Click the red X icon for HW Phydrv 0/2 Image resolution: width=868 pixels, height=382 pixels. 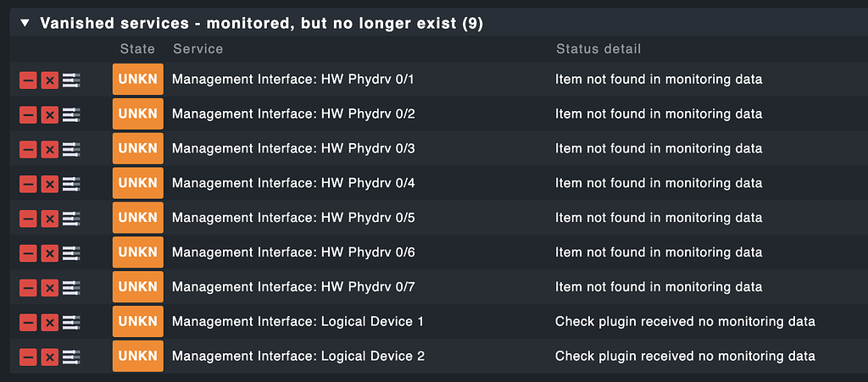point(50,114)
